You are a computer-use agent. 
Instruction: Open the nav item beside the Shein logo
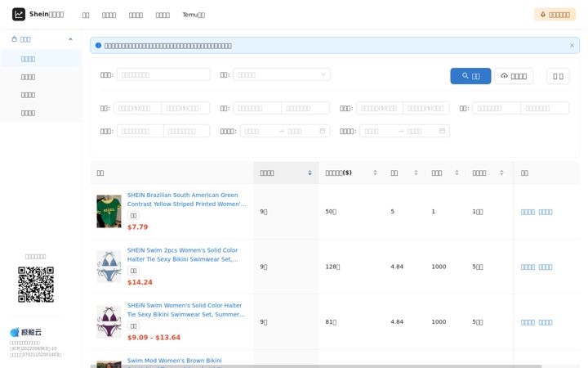tap(86, 15)
